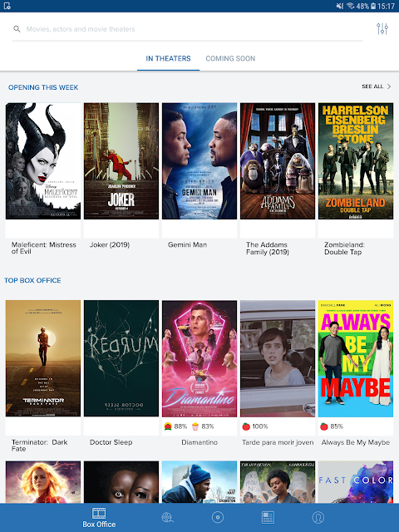Viewport: 399px width, 532px height.
Task: Open the Terminator: Dark Fate poster
Action: pos(43,358)
